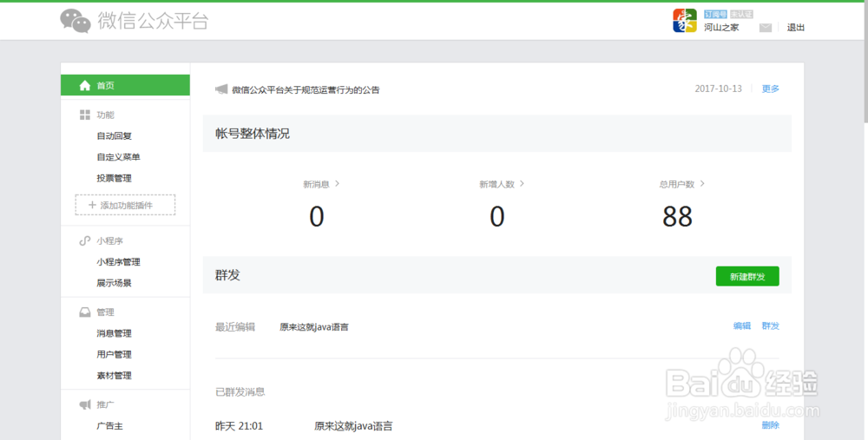868x440 pixels.
Task: Click the 新消息 label
Action: [x=316, y=184]
